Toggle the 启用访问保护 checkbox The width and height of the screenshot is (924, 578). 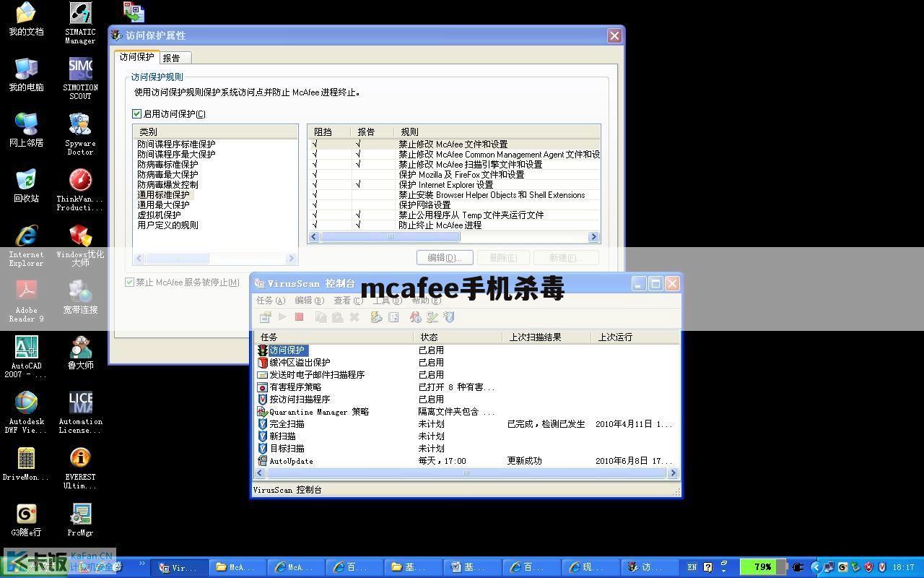(136, 113)
